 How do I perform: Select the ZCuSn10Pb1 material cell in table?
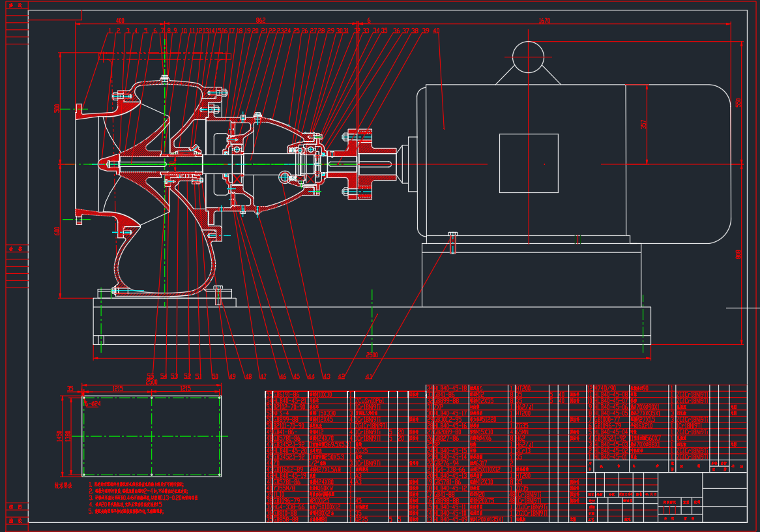[x=370, y=401]
